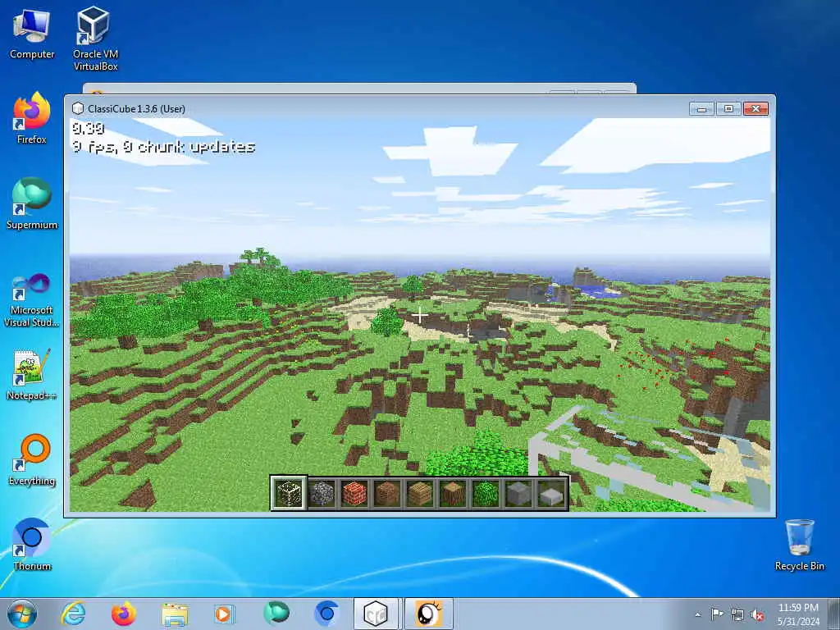Select the log block in the hotbar
Viewport: 840px width, 630px height.
click(x=453, y=493)
